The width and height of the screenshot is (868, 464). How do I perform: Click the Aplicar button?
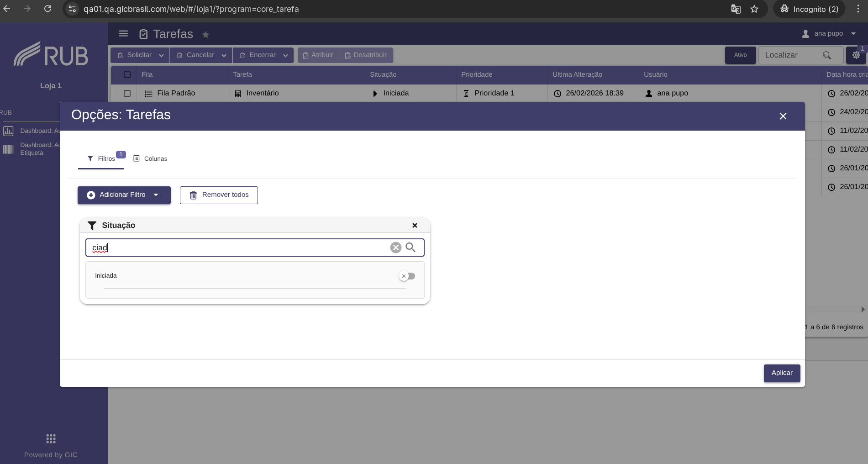tap(782, 373)
